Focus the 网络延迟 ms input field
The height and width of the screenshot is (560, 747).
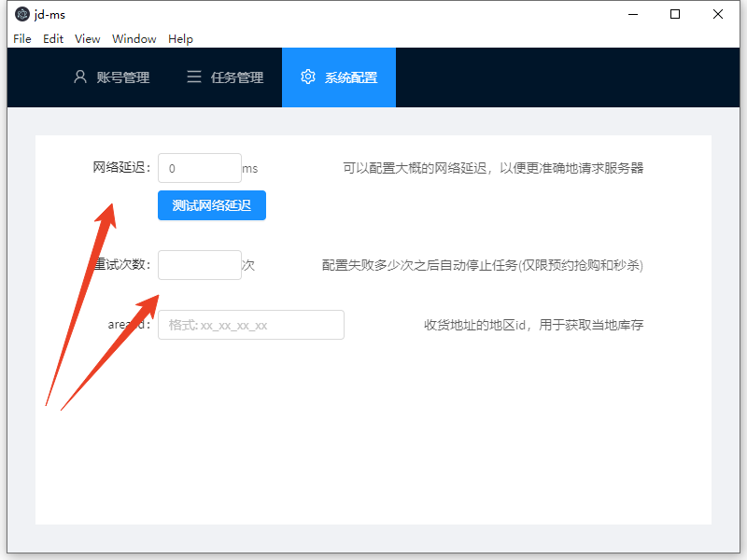(200, 168)
